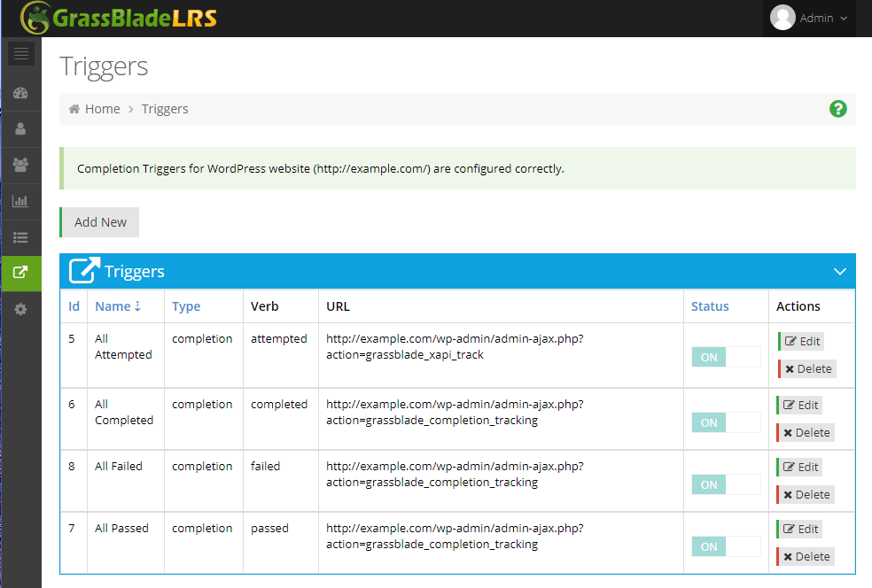Image resolution: width=872 pixels, height=588 pixels.
Task: Click the Triggers page heading
Action: [x=104, y=66]
